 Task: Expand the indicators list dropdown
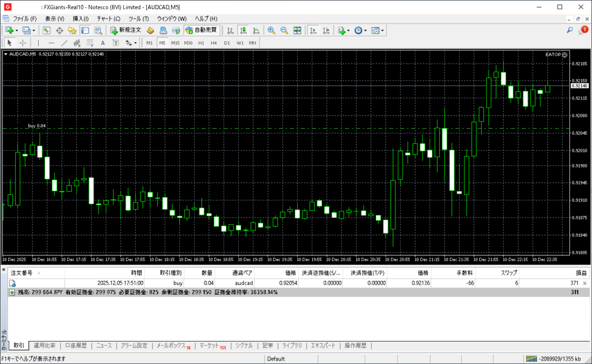(349, 30)
